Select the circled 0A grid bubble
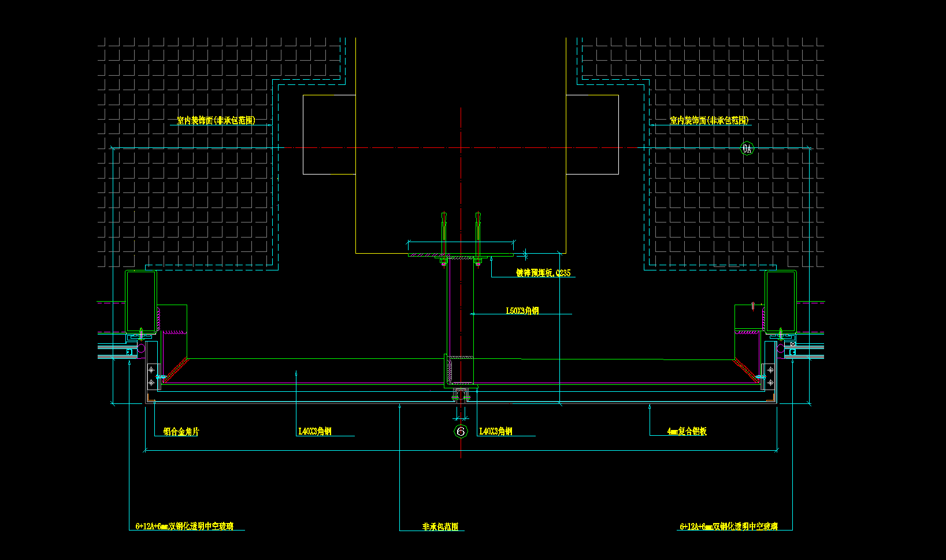The width and height of the screenshot is (946, 560). coord(747,149)
